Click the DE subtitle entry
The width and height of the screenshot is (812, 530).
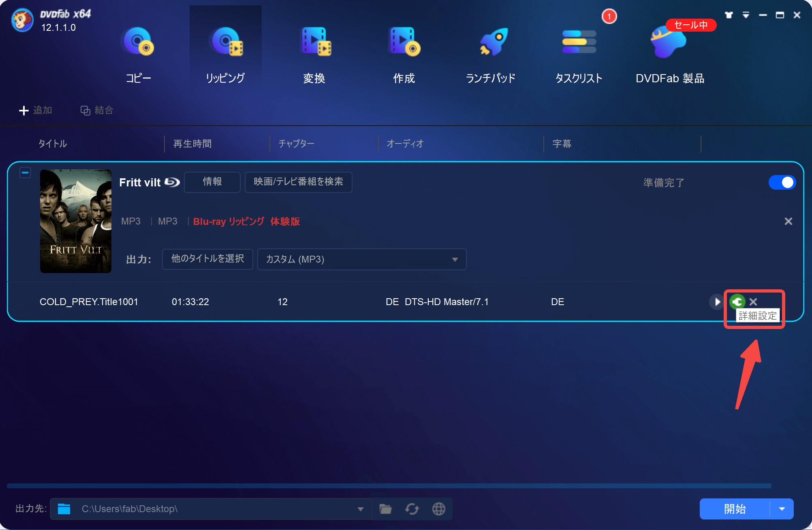[558, 302]
